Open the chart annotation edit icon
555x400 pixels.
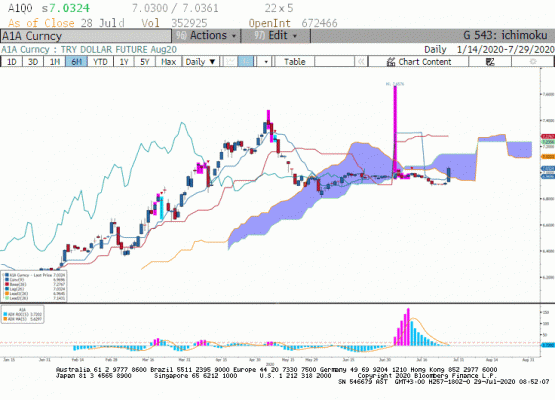pos(490,62)
